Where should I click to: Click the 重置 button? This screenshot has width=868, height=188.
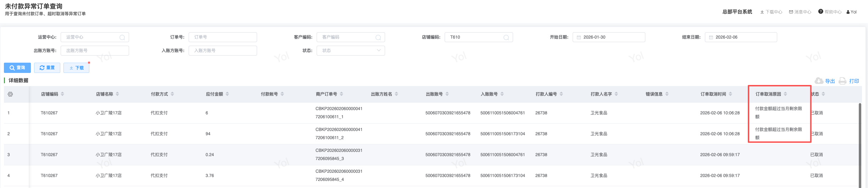coord(47,68)
